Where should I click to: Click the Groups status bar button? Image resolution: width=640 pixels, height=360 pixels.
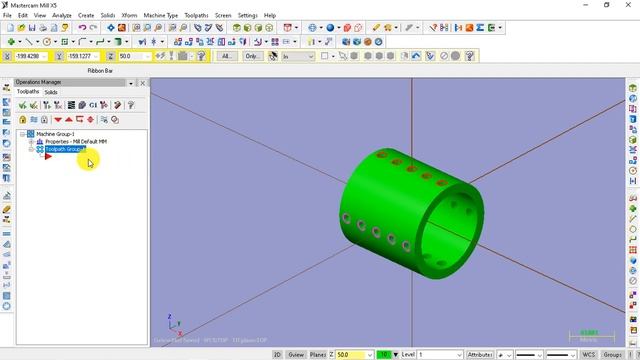[612, 355]
